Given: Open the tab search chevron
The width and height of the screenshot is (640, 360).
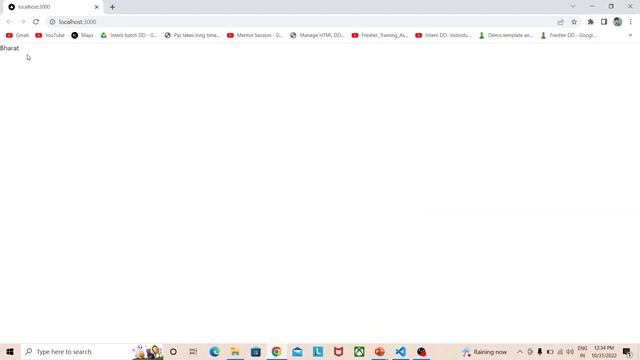Looking at the screenshot, I should coord(573,7).
